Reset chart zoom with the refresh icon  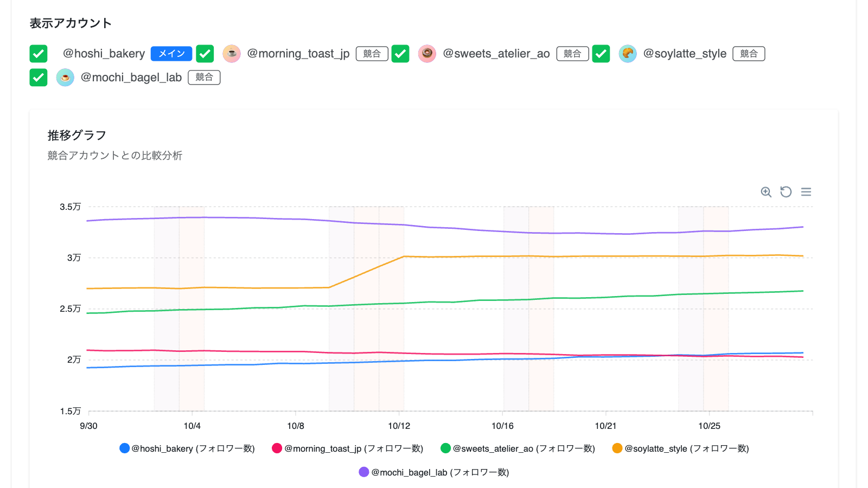pyautogui.click(x=786, y=191)
